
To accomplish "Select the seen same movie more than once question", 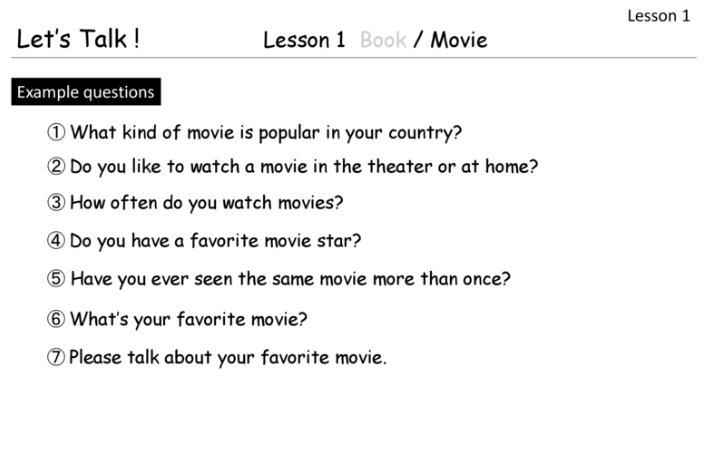I will (290, 279).
